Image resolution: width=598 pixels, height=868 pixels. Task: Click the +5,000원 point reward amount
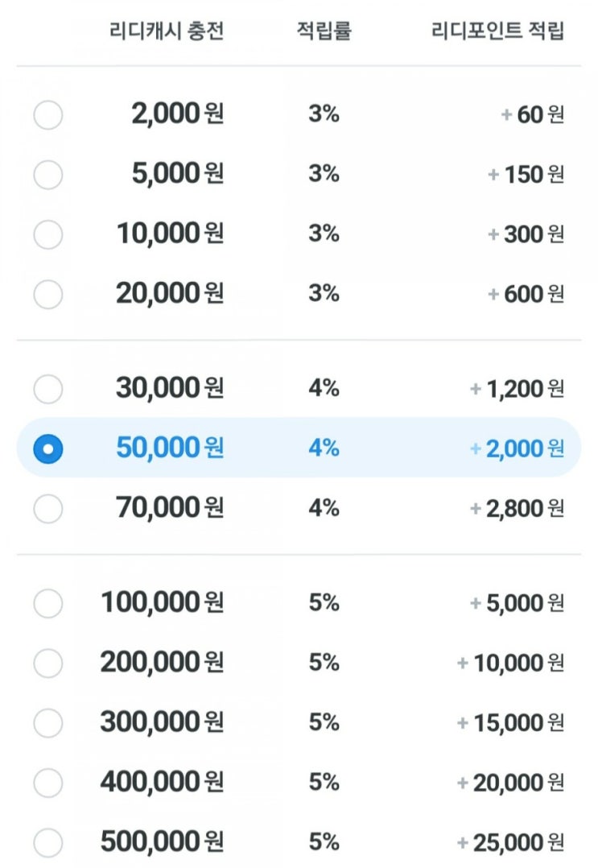pos(517,603)
